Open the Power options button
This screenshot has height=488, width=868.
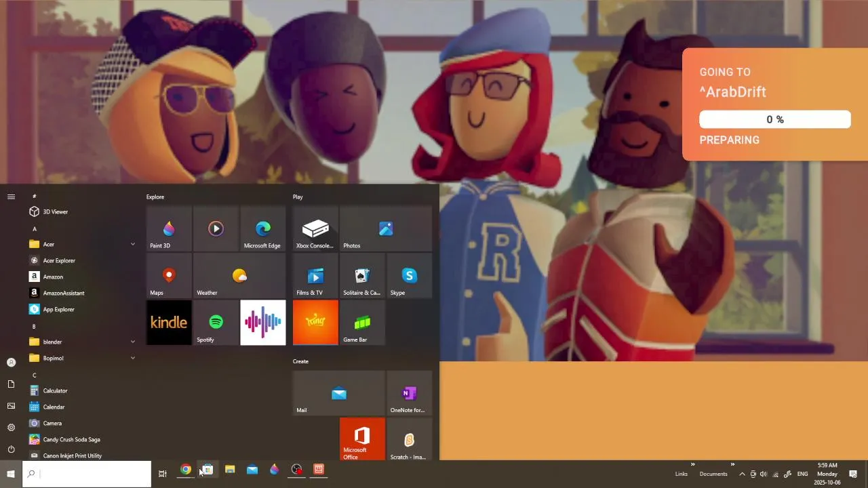click(x=11, y=449)
